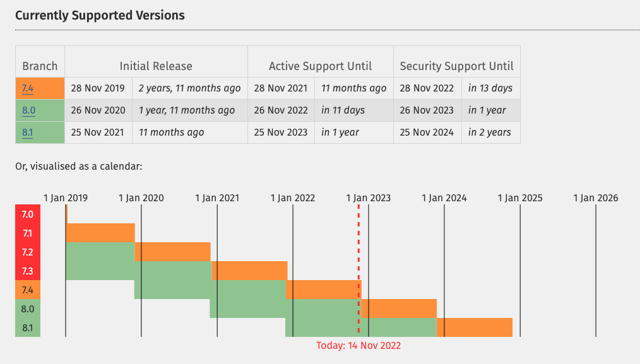
Task: Click the '1 Jan 2019' timeline label
Action: click(x=65, y=198)
